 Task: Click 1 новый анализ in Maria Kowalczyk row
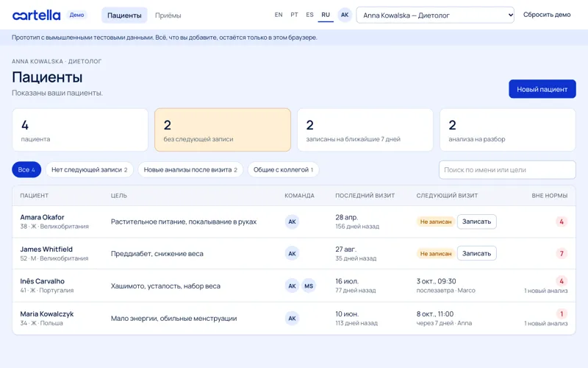pos(545,323)
